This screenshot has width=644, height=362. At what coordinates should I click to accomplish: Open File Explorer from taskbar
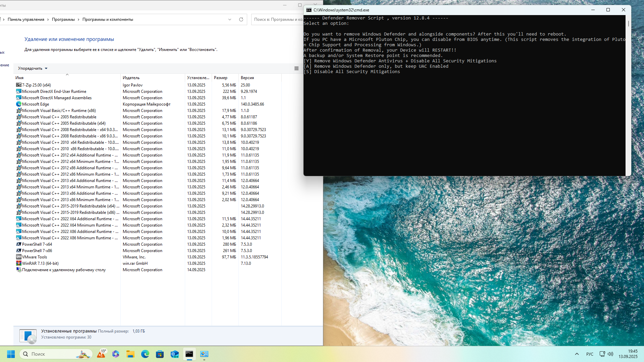tap(130, 354)
